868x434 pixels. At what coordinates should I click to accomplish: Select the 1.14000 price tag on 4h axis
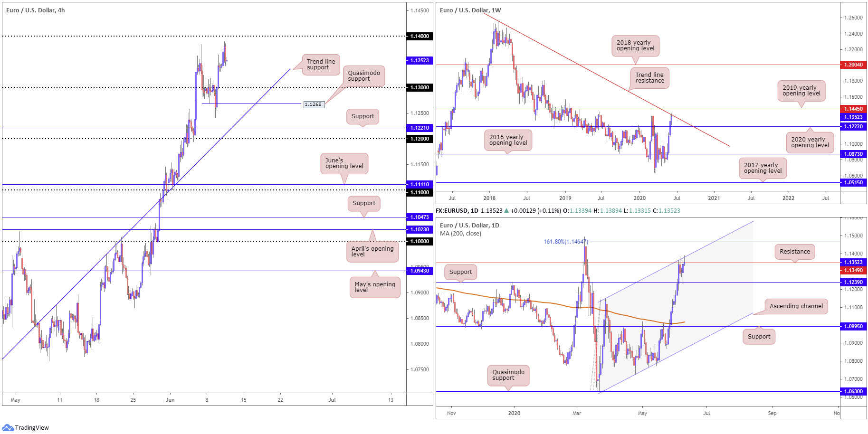pos(420,36)
